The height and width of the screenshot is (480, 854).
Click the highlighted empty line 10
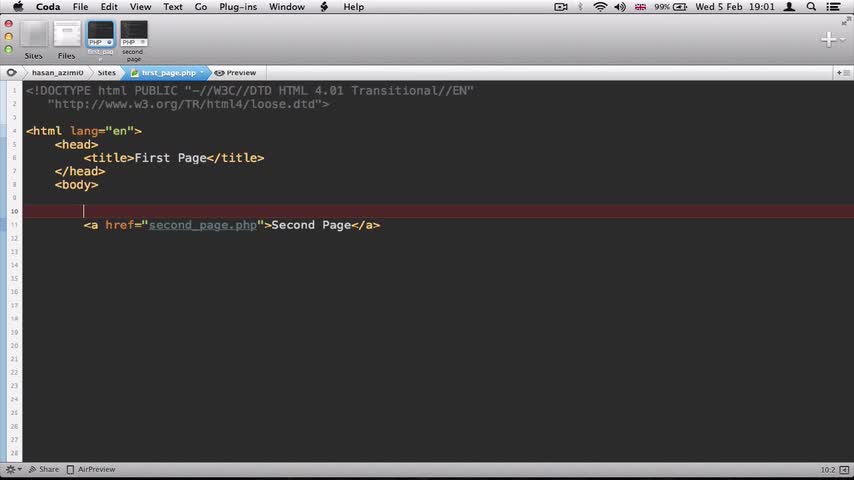438,211
